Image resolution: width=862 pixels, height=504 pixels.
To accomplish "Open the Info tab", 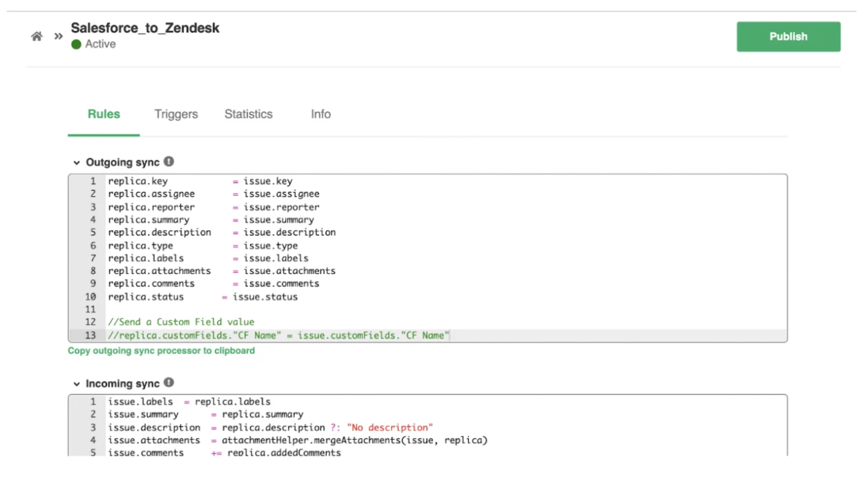I will point(320,115).
